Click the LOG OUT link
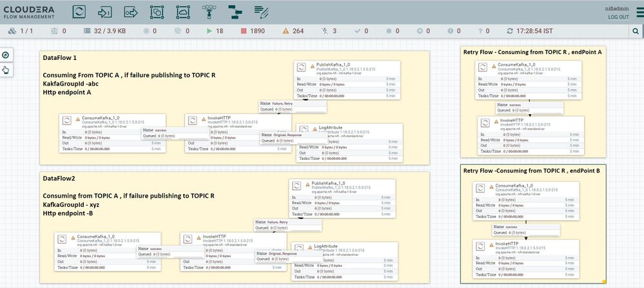This screenshot has height=288, width=644. click(618, 17)
